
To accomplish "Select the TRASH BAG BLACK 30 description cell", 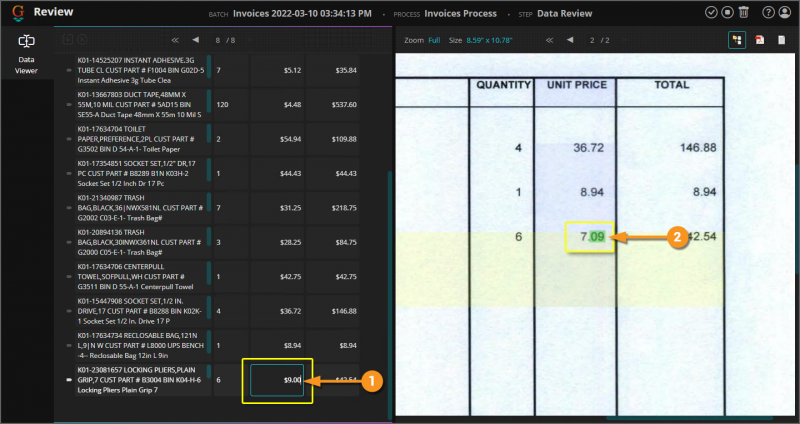I will 143,242.
